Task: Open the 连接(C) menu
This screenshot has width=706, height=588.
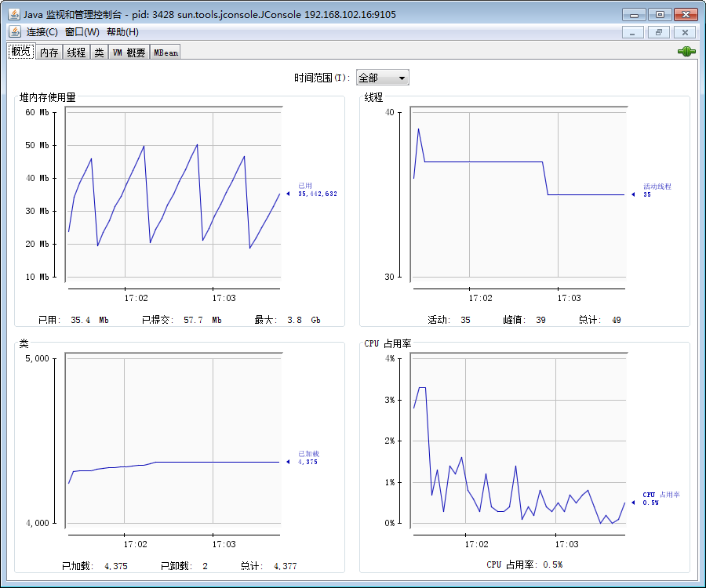Action: coord(42,32)
